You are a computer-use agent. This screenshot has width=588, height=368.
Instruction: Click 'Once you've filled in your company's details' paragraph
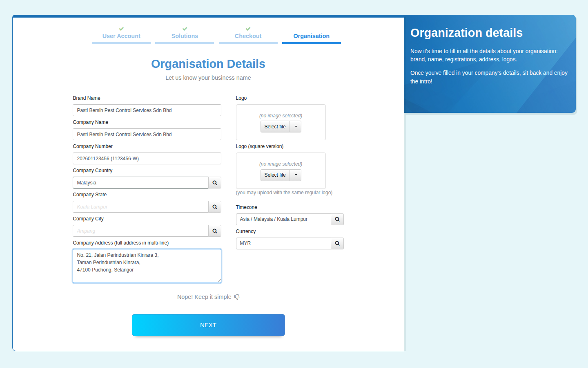coord(489,77)
